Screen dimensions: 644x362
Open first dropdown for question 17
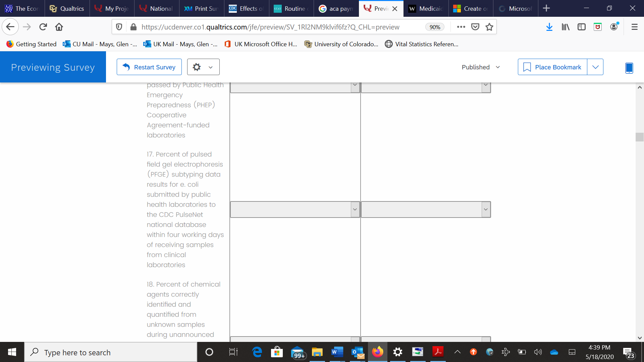[295, 209]
